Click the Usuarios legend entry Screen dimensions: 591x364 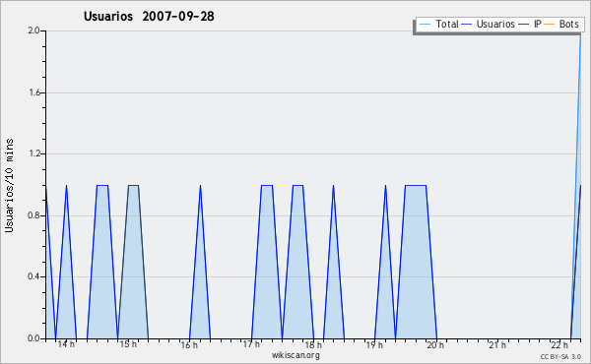coord(489,24)
